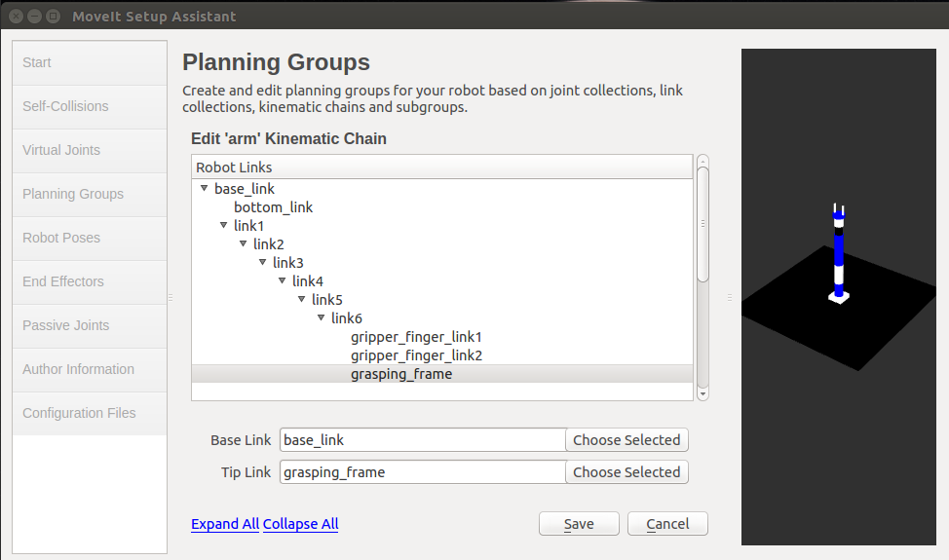
Task: Choose Selected for Tip Link
Action: pyautogui.click(x=626, y=472)
